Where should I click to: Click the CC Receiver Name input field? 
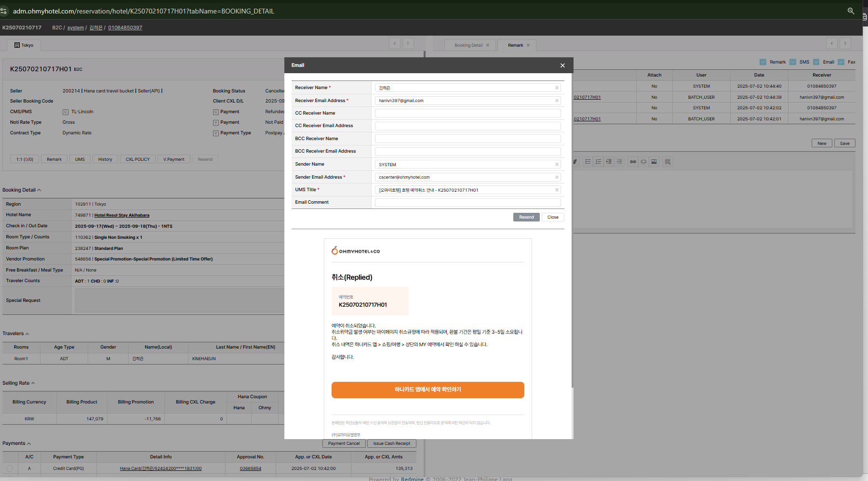[467, 113]
